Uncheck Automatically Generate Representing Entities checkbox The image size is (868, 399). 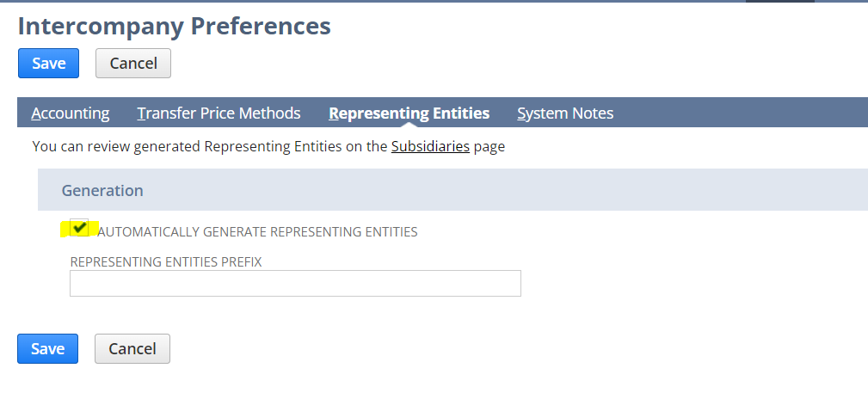(x=80, y=228)
